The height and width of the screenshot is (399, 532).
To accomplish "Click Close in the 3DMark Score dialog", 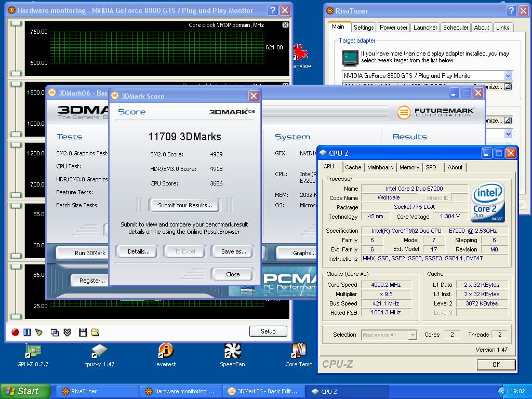I will tap(232, 274).
